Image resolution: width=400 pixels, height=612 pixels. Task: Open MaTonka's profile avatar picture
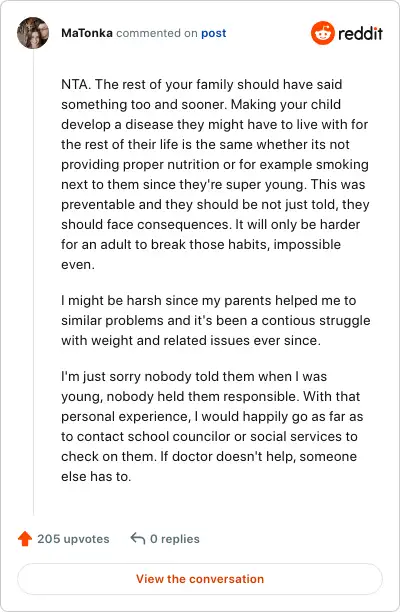(33, 33)
